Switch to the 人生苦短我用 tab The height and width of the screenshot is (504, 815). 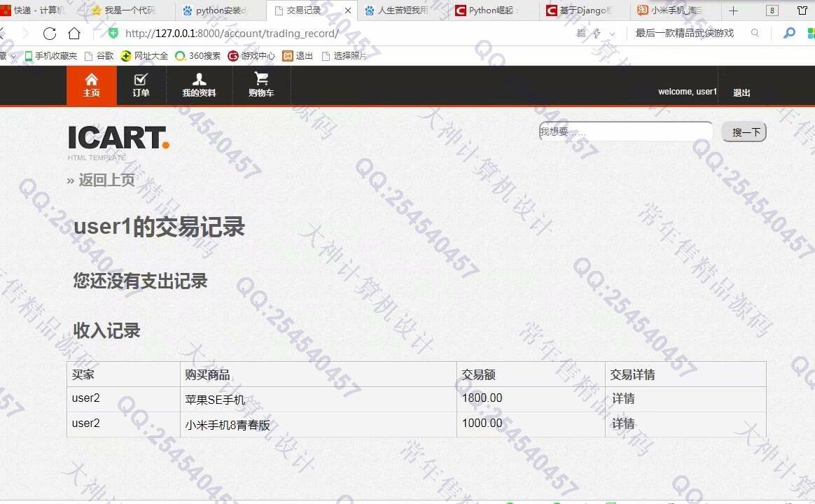(x=401, y=10)
